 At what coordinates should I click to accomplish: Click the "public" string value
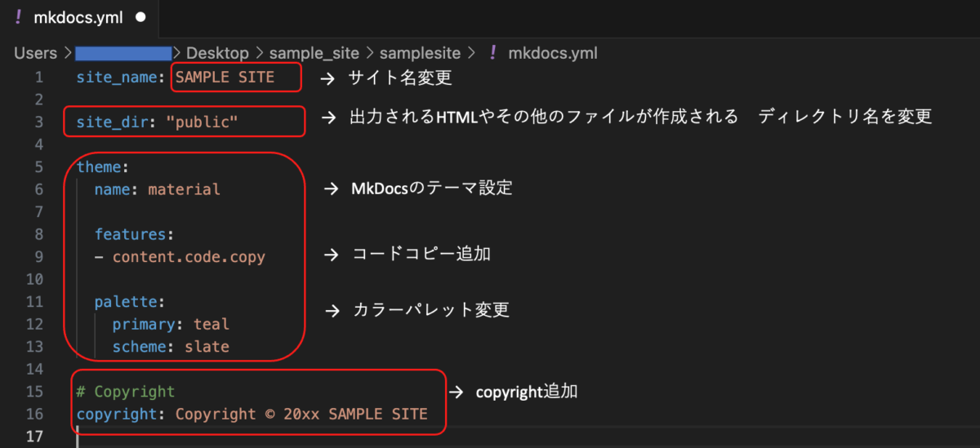pos(202,122)
